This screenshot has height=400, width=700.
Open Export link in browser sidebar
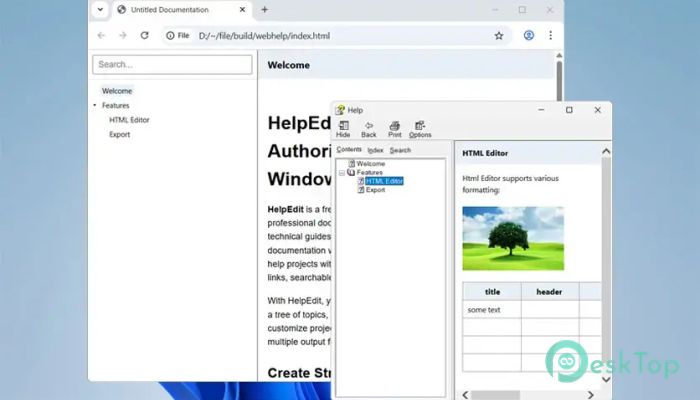(x=120, y=134)
